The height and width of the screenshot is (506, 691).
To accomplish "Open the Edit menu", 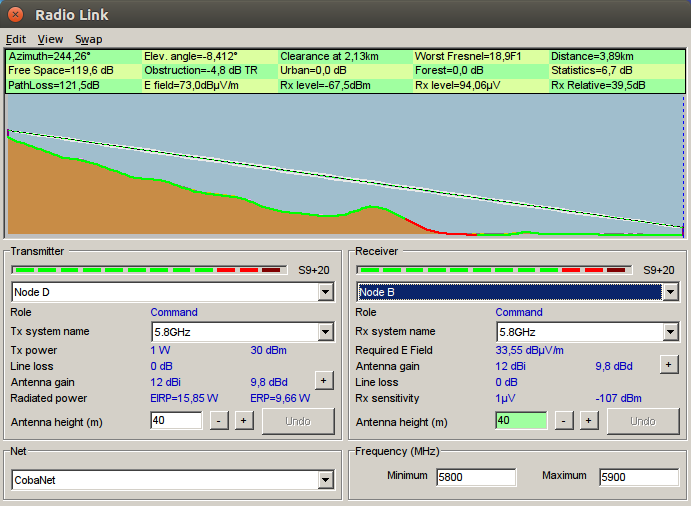I will [16, 39].
